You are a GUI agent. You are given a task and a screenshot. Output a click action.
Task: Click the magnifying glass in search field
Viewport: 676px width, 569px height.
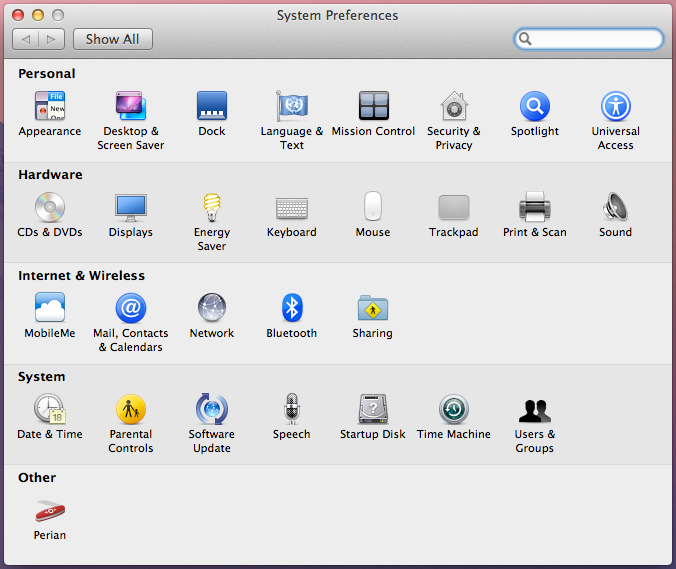click(x=525, y=39)
